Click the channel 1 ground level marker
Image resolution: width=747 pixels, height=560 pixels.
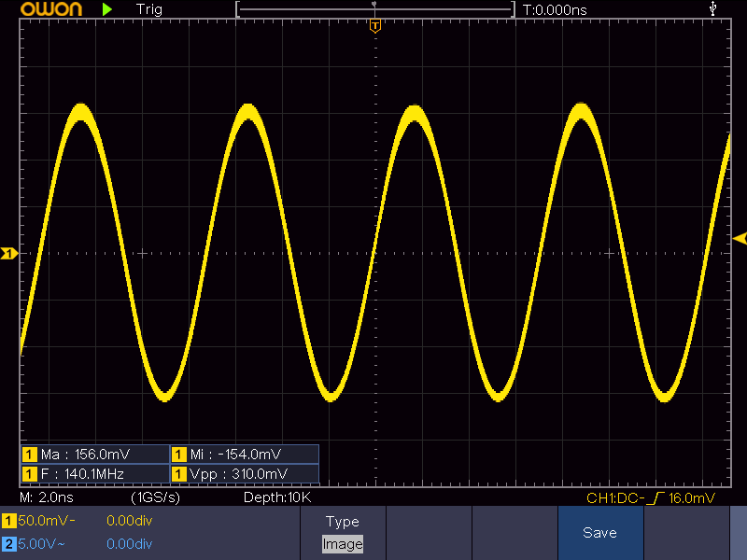tap(8, 253)
